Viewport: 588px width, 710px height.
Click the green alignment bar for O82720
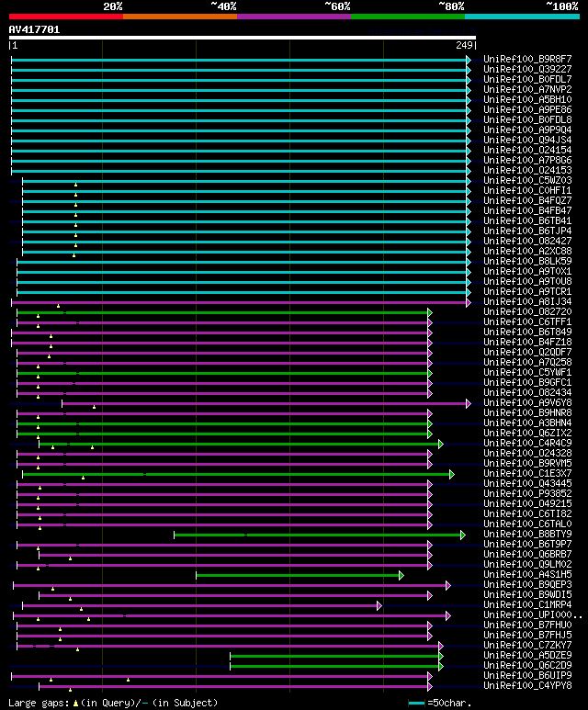(222, 312)
